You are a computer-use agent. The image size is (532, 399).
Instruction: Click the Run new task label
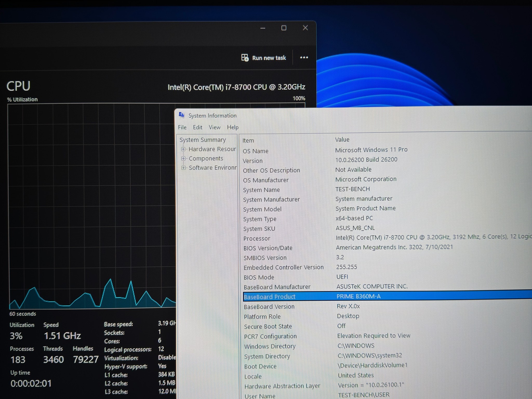pos(269,58)
